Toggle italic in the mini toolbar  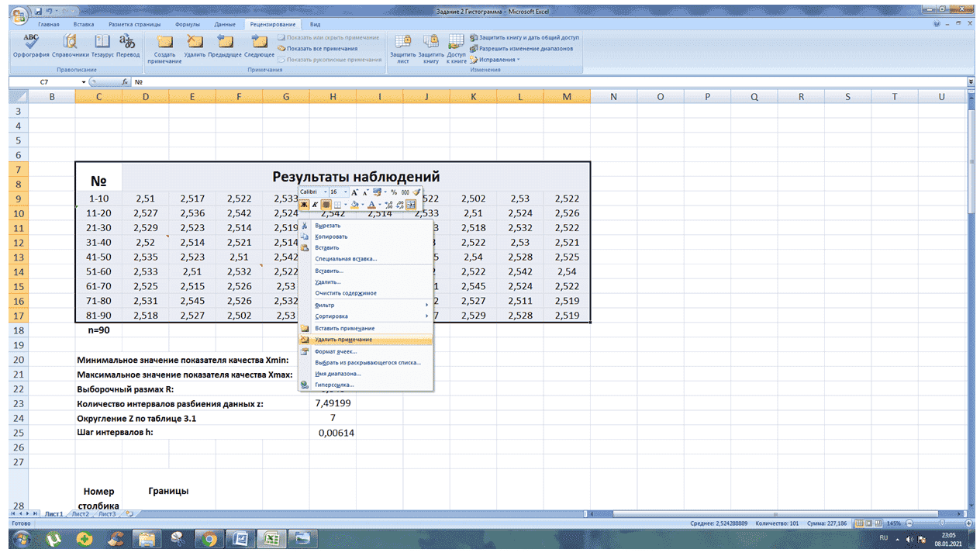point(315,203)
